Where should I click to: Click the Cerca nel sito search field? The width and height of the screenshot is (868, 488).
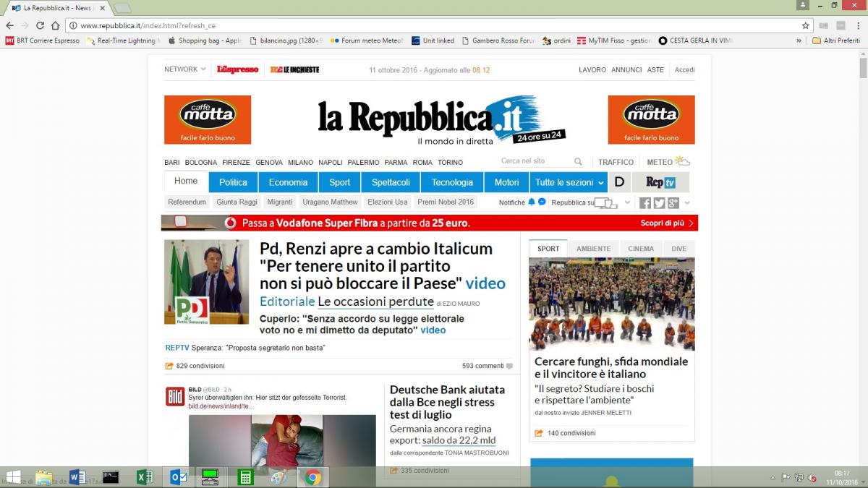pyautogui.click(x=537, y=161)
